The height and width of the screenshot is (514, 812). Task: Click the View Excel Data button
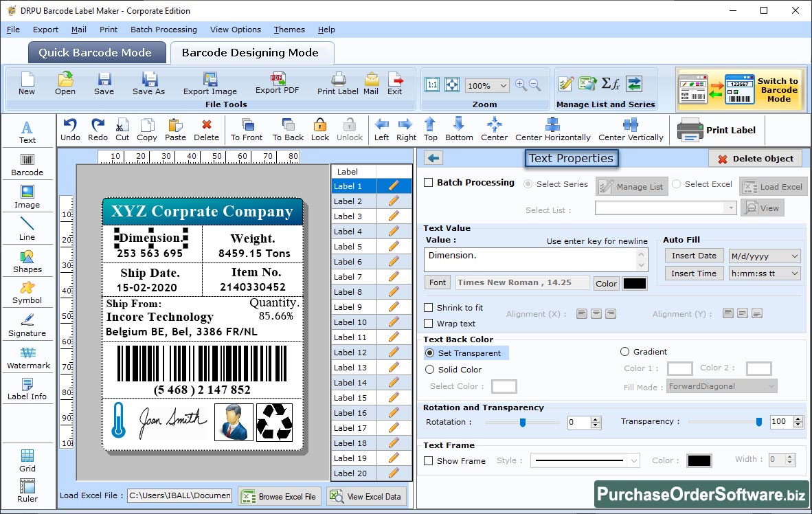click(x=367, y=496)
